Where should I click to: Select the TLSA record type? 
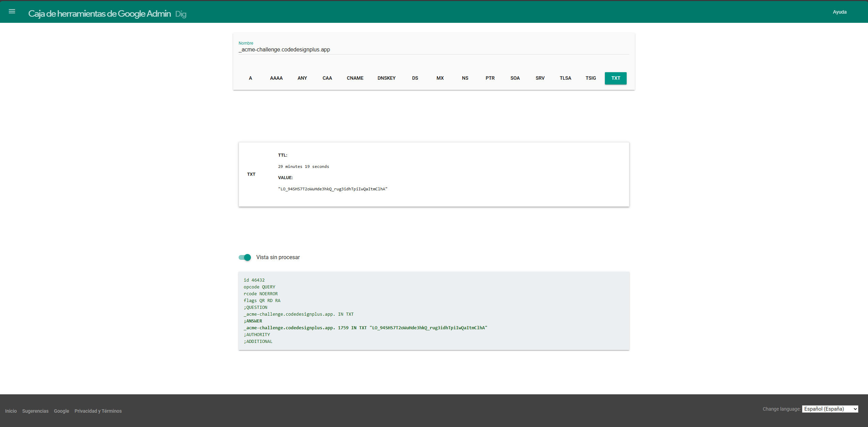click(565, 78)
